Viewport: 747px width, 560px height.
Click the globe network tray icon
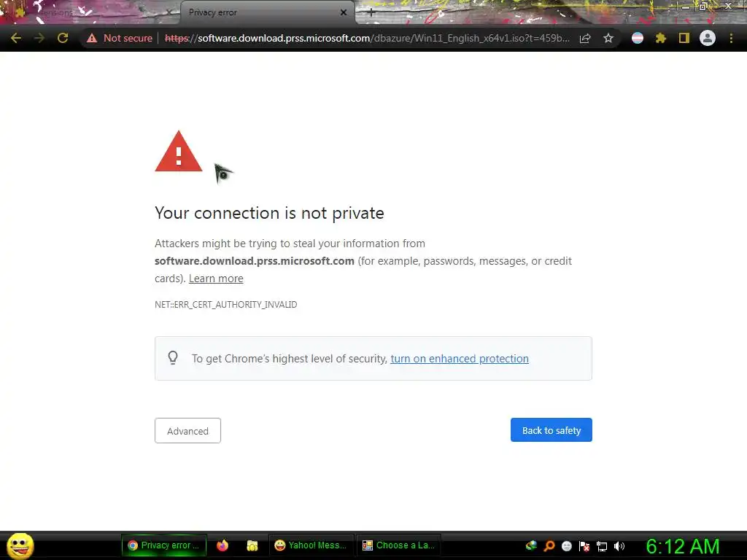[531, 545]
